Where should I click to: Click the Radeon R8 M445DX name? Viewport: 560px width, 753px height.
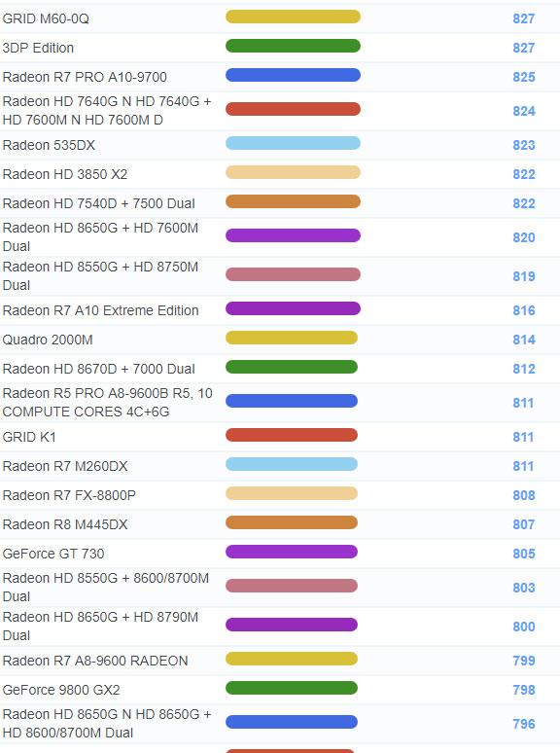point(65,525)
